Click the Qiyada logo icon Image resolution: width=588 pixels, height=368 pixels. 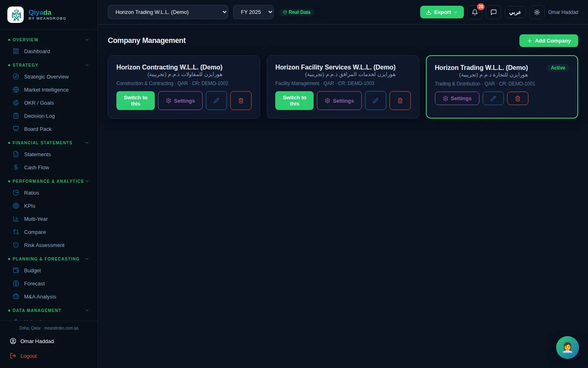point(16,15)
